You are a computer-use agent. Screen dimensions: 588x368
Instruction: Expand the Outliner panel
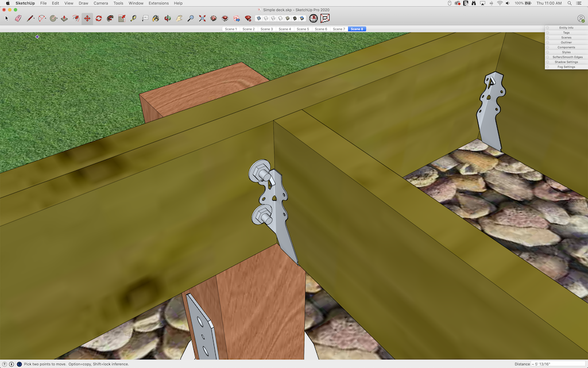pyautogui.click(x=566, y=43)
